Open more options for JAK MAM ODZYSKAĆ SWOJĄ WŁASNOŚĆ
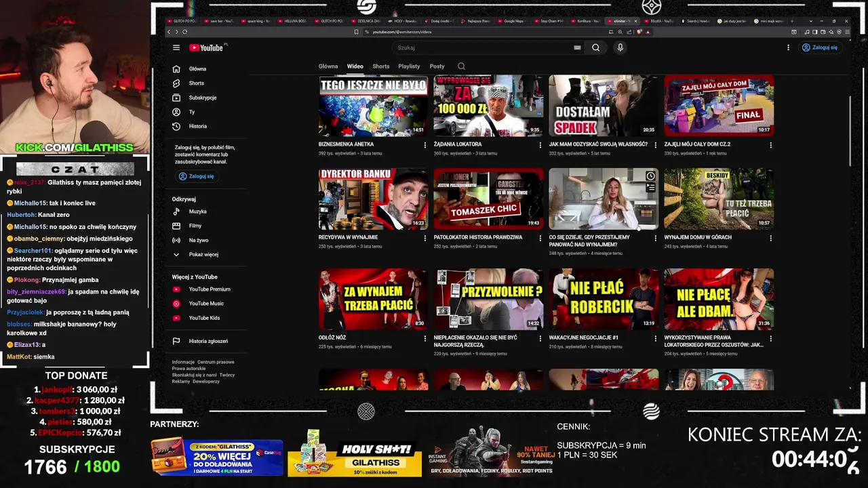868x488 pixels. coord(656,145)
